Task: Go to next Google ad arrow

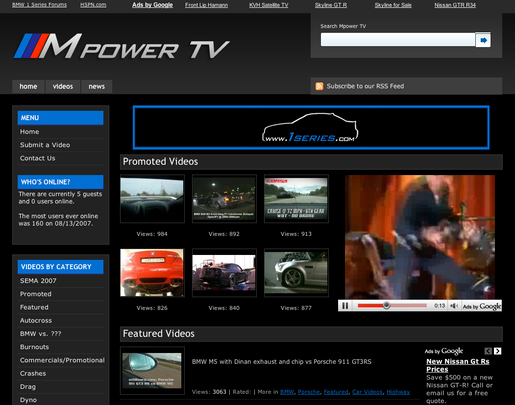Action: click(x=497, y=351)
